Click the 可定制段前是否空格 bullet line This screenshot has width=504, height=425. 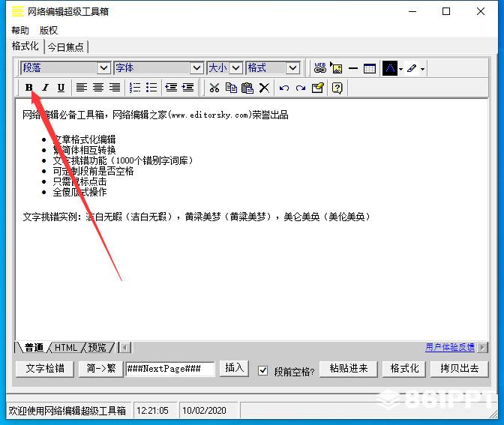tap(93, 171)
